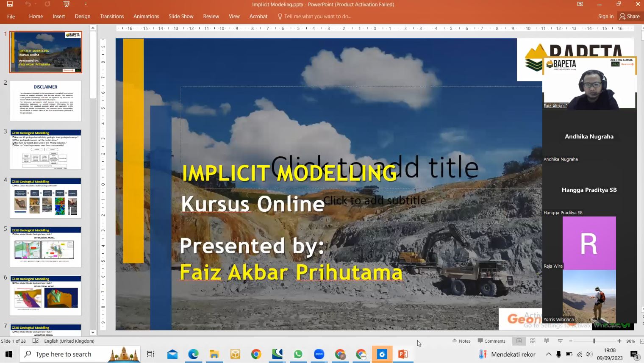Open Ribbon Display Options menu

580,4
